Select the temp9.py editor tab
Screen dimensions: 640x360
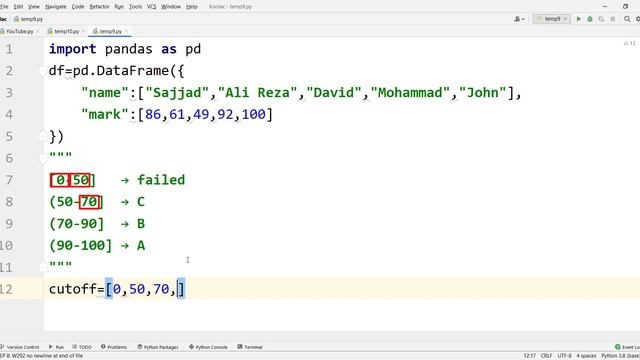pyautogui.click(x=110, y=31)
